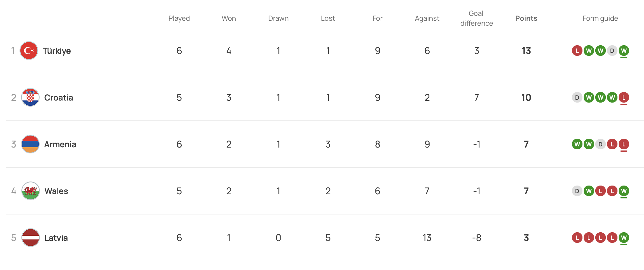
Task: Open the Croatia team link
Action: click(x=58, y=98)
